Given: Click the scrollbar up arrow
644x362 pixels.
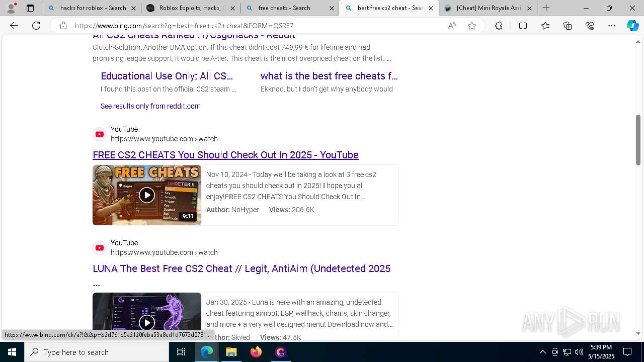Looking at the screenshot, I should (638, 42).
